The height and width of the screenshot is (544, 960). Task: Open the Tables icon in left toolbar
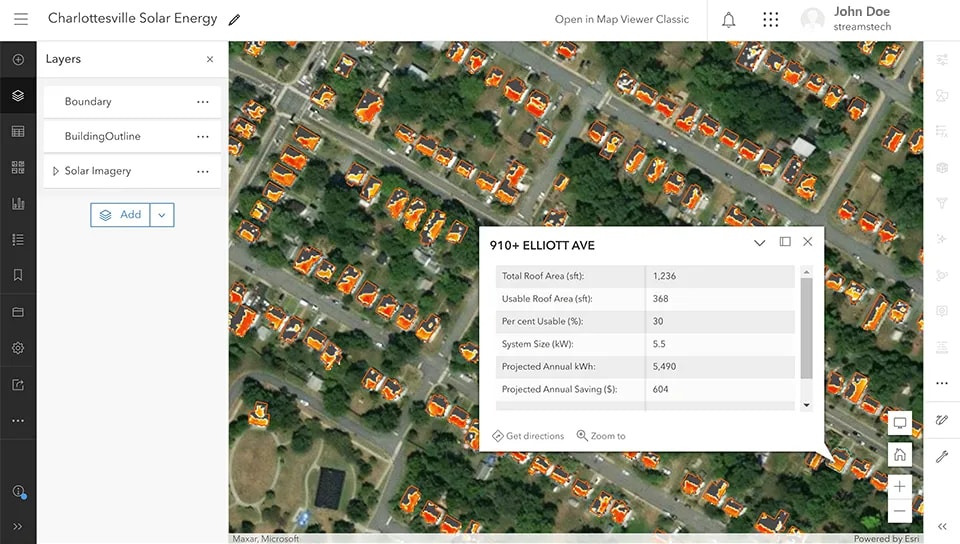[18, 132]
